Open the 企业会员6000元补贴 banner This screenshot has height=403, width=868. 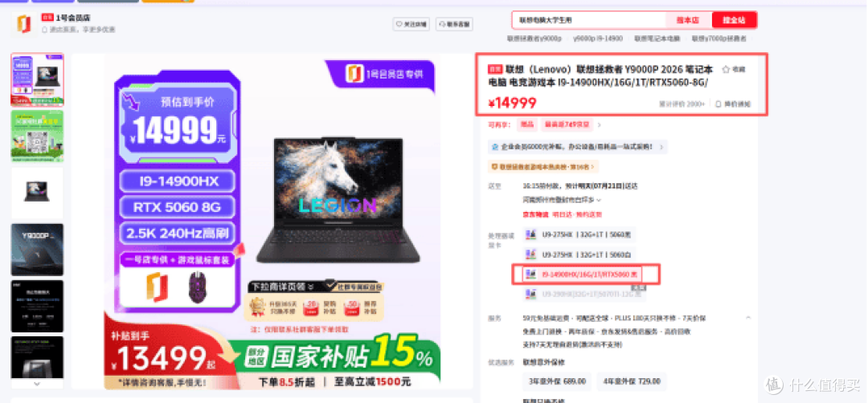click(x=577, y=147)
